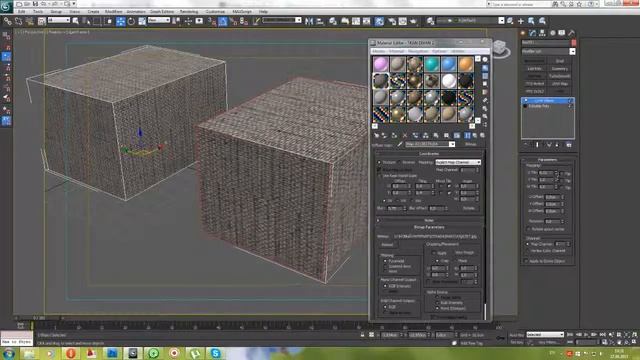
Task: Toggle Use Real-World Scale checkbox
Action: coord(380,176)
